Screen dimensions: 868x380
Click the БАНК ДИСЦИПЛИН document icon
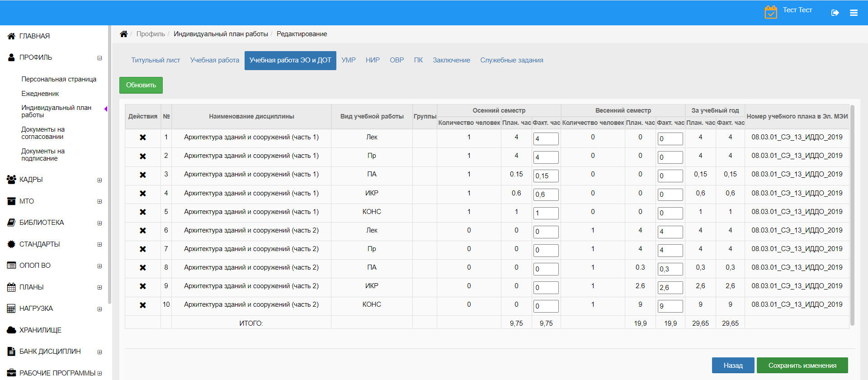tap(11, 351)
